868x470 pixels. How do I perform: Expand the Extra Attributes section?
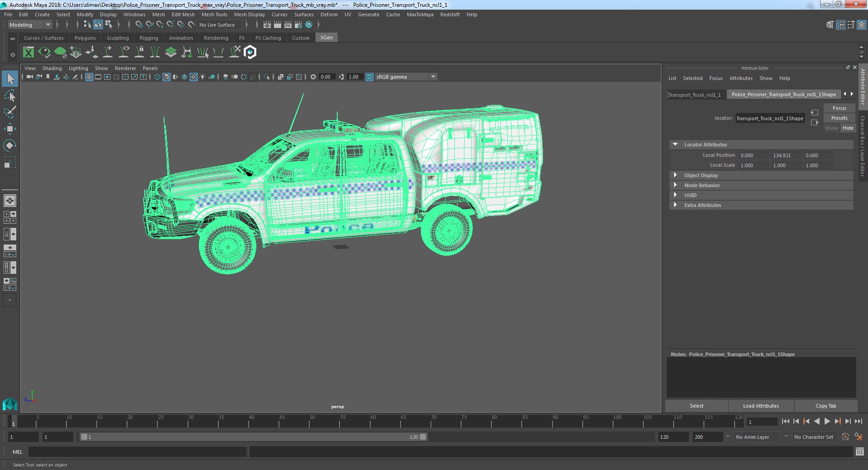675,205
